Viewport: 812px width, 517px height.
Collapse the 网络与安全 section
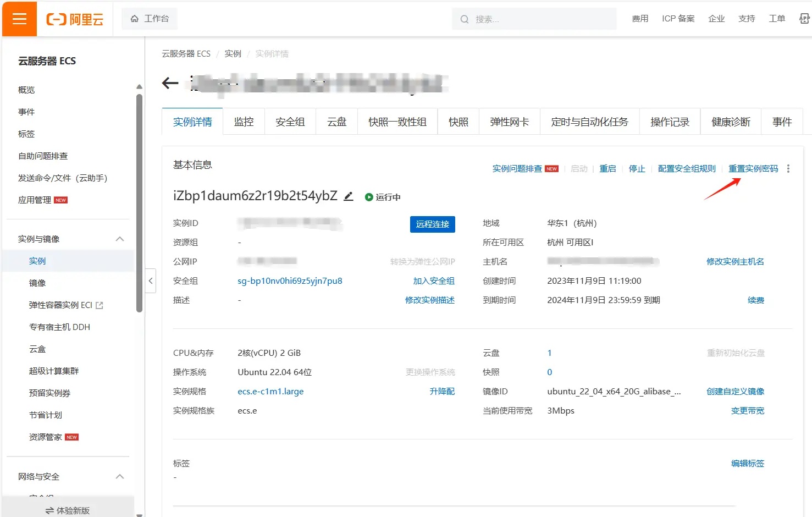[120, 477]
